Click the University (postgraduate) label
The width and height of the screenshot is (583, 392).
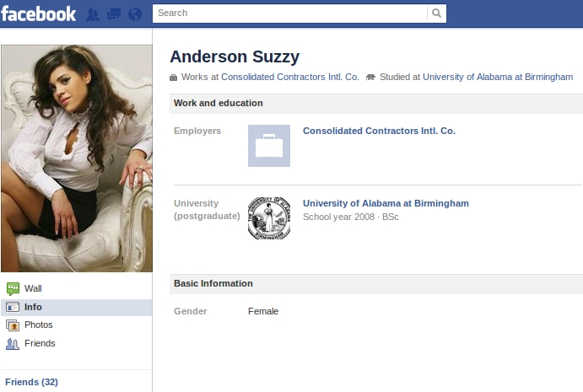[207, 210]
